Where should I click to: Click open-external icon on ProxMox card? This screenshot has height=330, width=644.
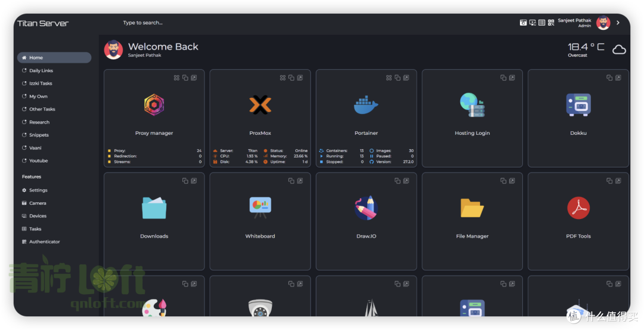click(300, 78)
